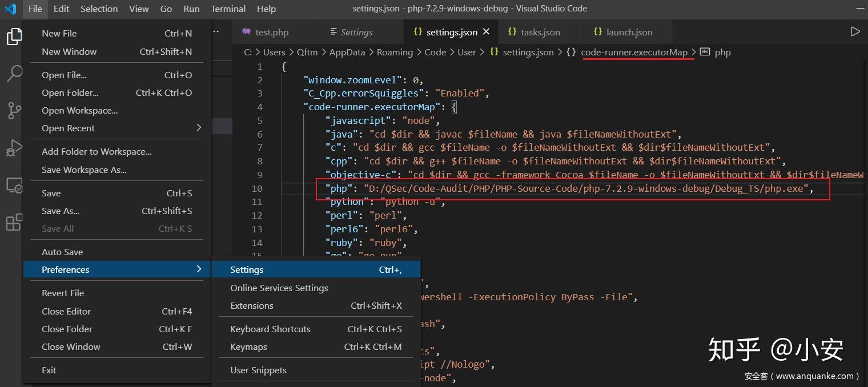Image resolution: width=868 pixels, height=387 pixels.
Task: Click the PHP file icon on test.php tab
Action: [246, 32]
